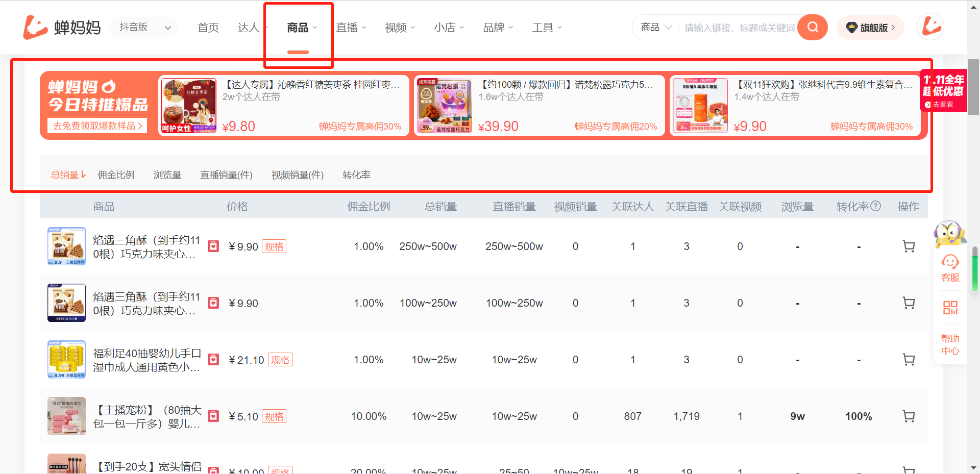This screenshot has width=980, height=474.
Task: Click 规格 tag on 主播宠粉 row
Action: (274, 416)
